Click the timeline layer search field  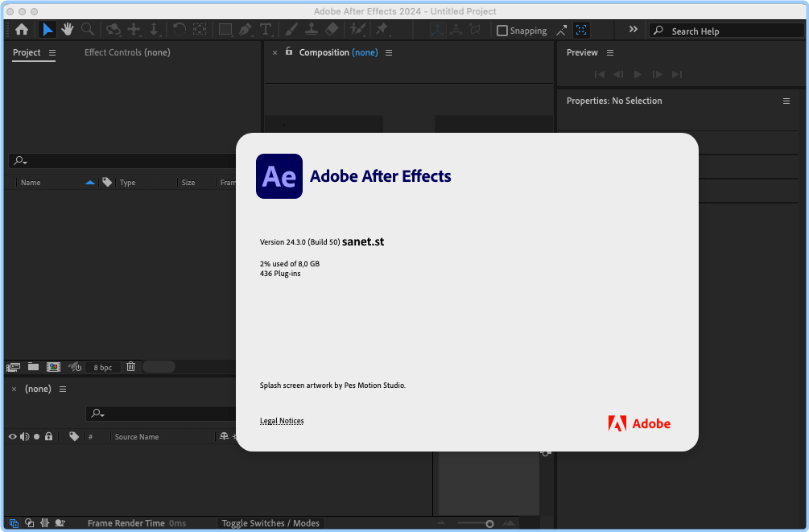[161, 414]
